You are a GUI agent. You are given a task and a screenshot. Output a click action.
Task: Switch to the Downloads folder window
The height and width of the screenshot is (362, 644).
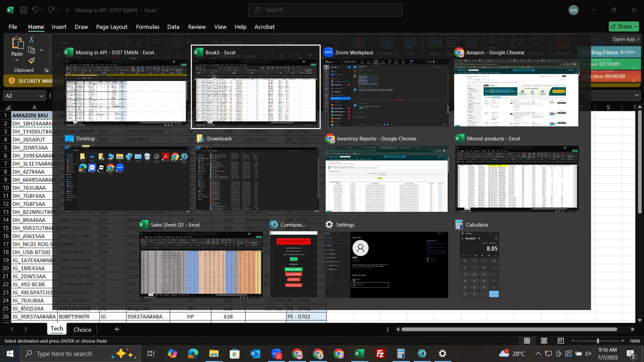tap(257, 174)
